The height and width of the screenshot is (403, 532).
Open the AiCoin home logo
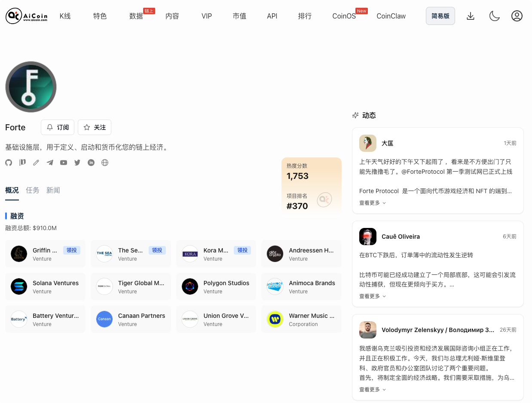[26, 16]
